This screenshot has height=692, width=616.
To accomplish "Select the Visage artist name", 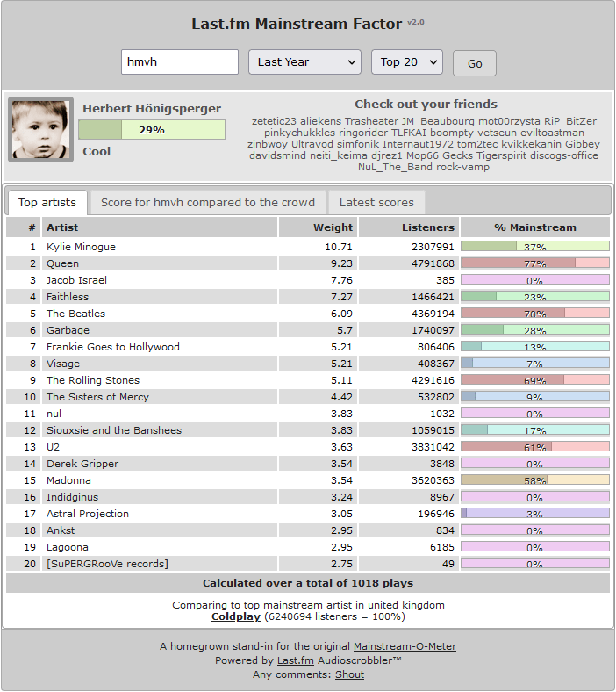I will (63, 364).
